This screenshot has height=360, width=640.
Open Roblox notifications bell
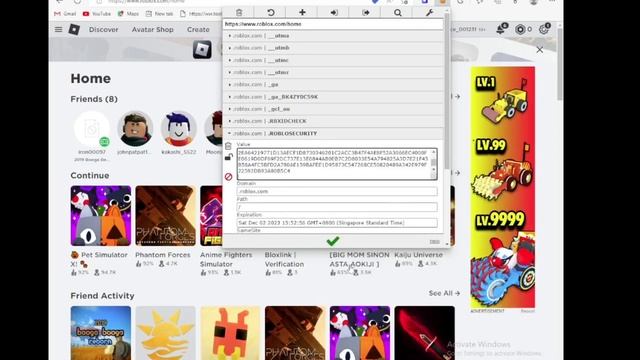click(501, 29)
